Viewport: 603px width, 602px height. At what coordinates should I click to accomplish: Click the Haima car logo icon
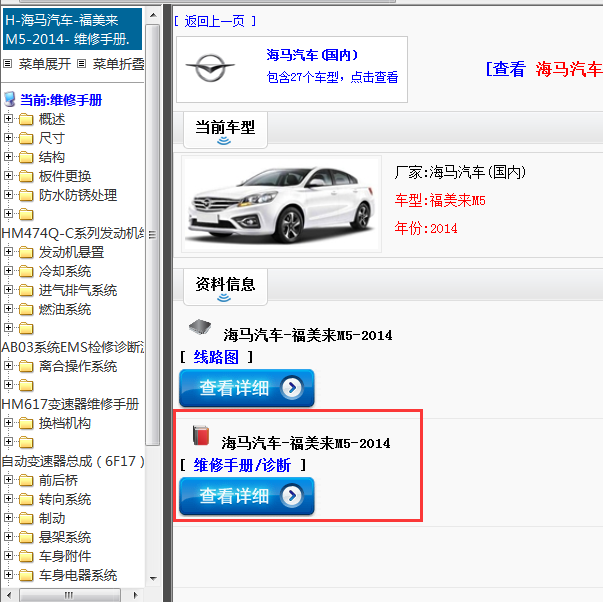210,68
